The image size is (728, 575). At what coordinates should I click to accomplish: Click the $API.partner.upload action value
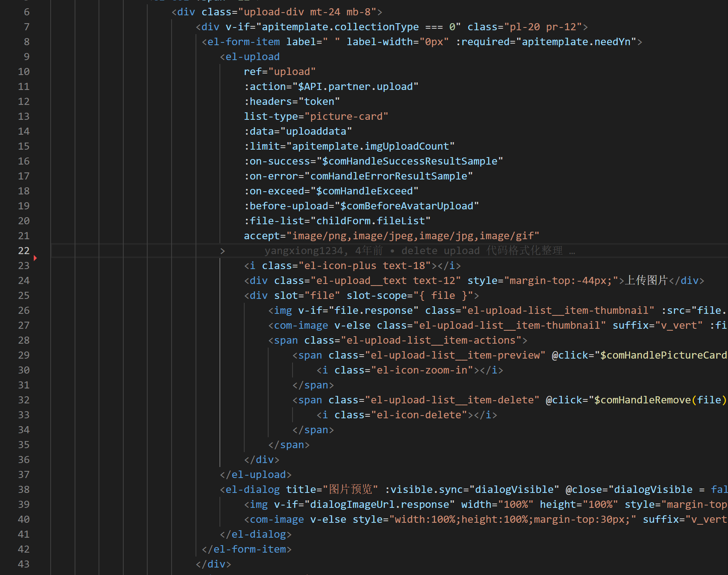pyautogui.click(x=355, y=86)
